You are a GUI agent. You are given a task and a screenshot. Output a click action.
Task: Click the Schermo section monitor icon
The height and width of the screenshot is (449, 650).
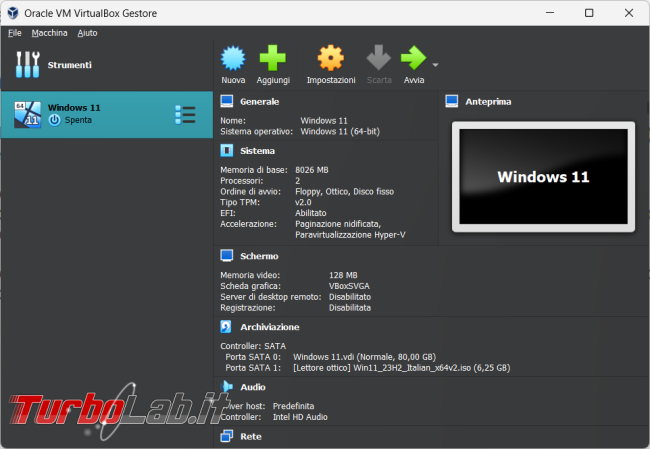coord(227,256)
